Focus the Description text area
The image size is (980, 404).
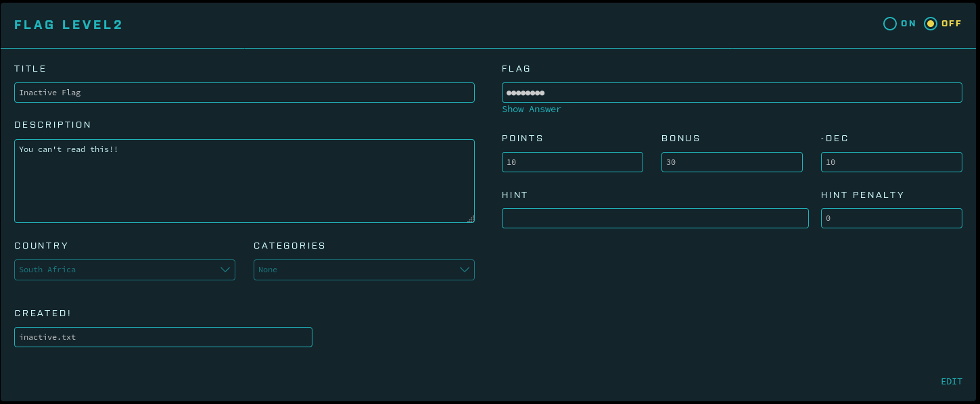coord(244,181)
